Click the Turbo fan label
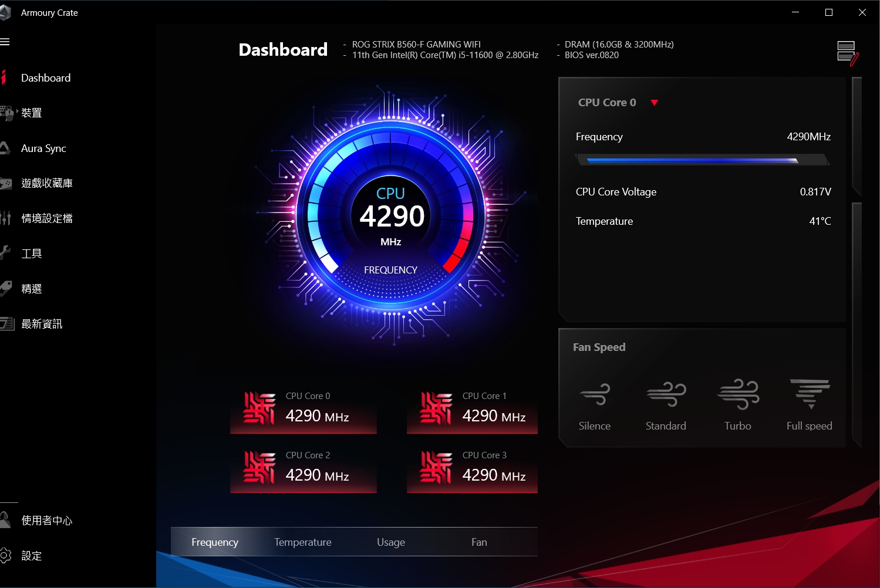 [738, 426]
